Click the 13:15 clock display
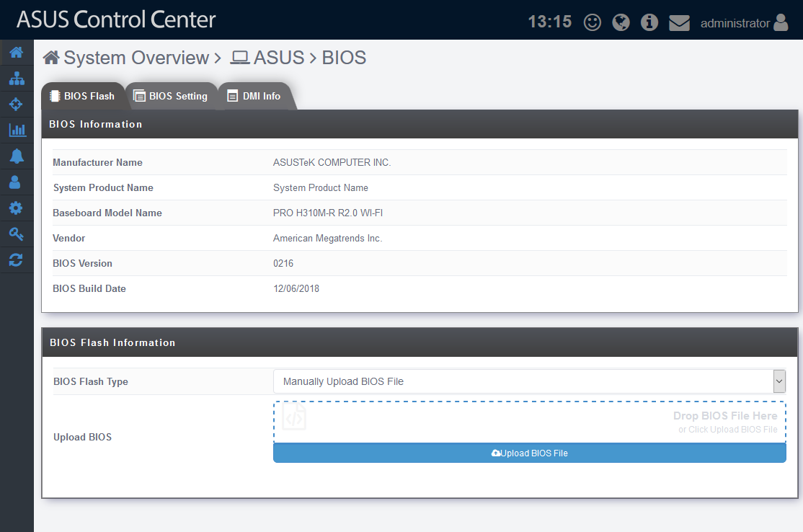The image size is (803, 532). 549,22
